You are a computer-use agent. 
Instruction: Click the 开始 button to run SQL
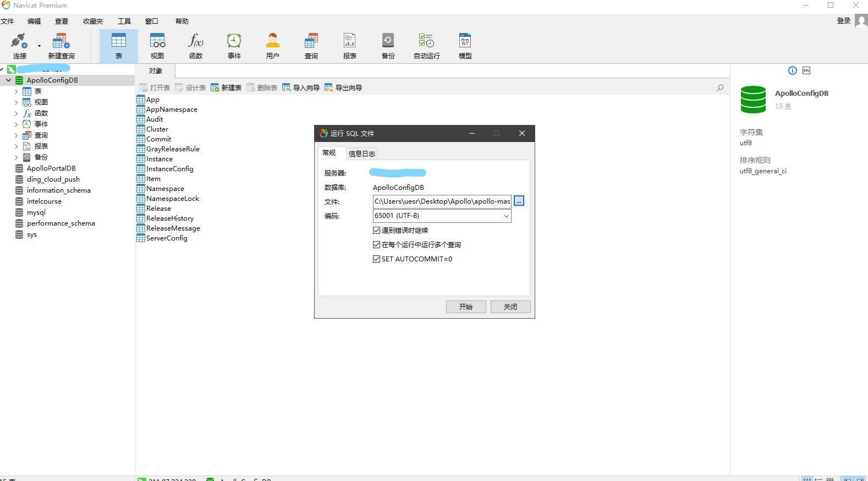(x=466, y=307)
